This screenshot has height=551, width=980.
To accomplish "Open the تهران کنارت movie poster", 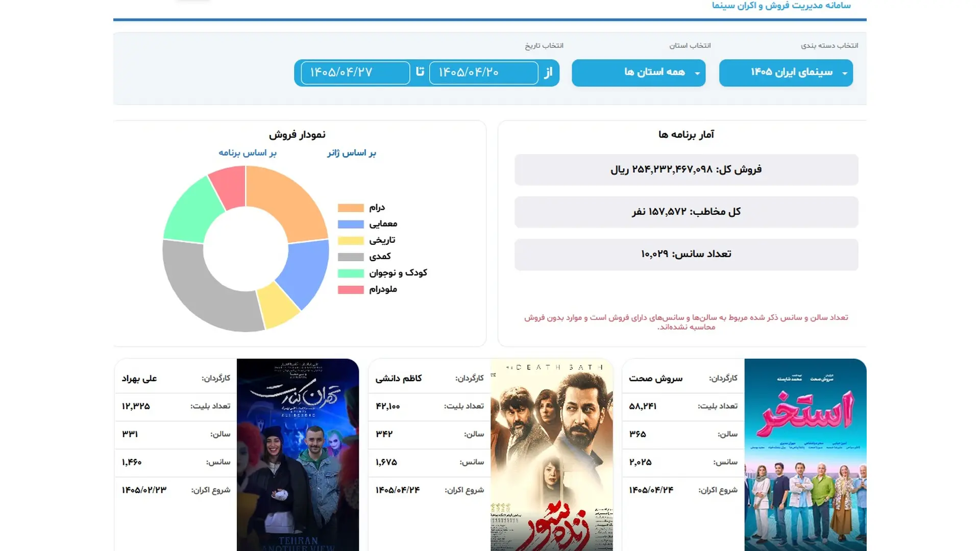I will point(298,455).
